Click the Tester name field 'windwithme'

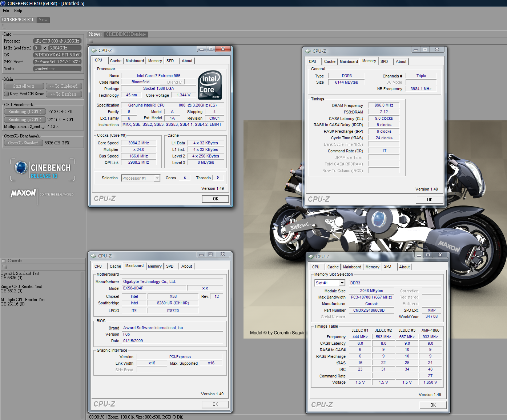pyautogui.click(x=57, y=69)
